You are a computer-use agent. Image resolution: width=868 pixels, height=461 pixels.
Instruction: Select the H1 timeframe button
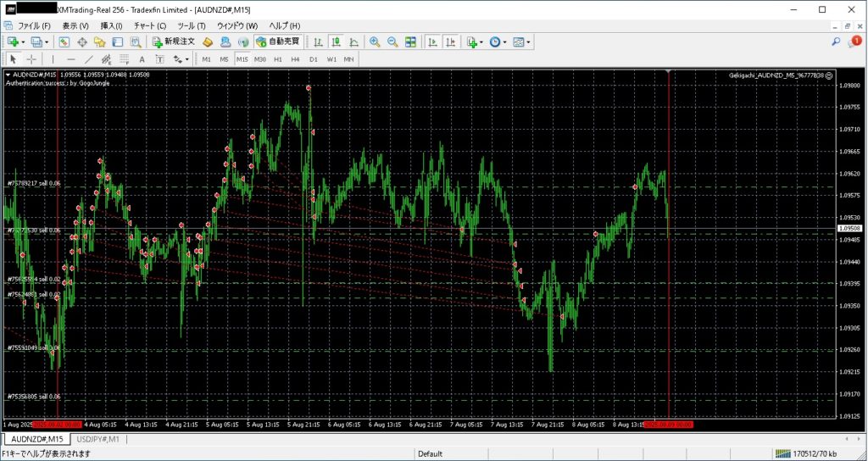(277, 59)
